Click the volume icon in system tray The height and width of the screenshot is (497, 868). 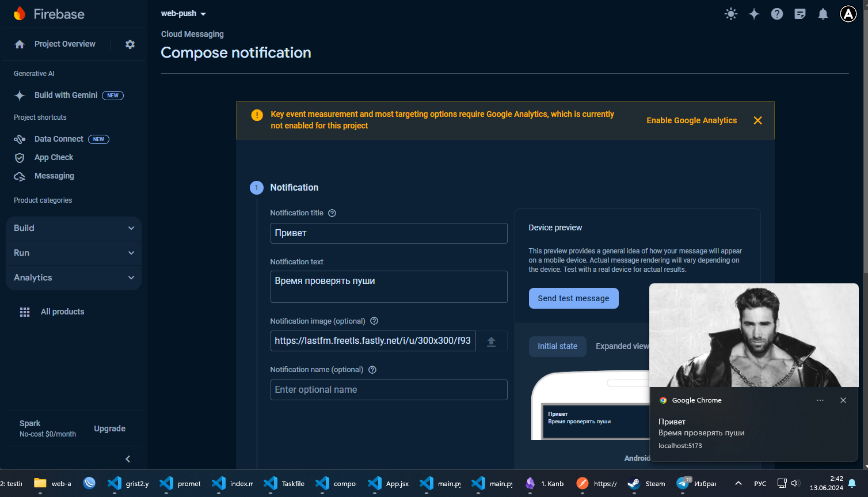795,484
